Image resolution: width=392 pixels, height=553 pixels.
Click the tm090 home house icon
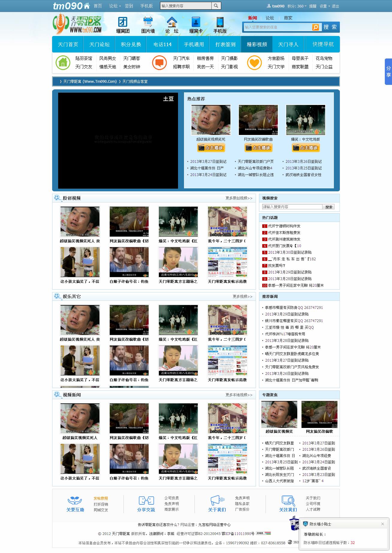[x=87, y=6]
